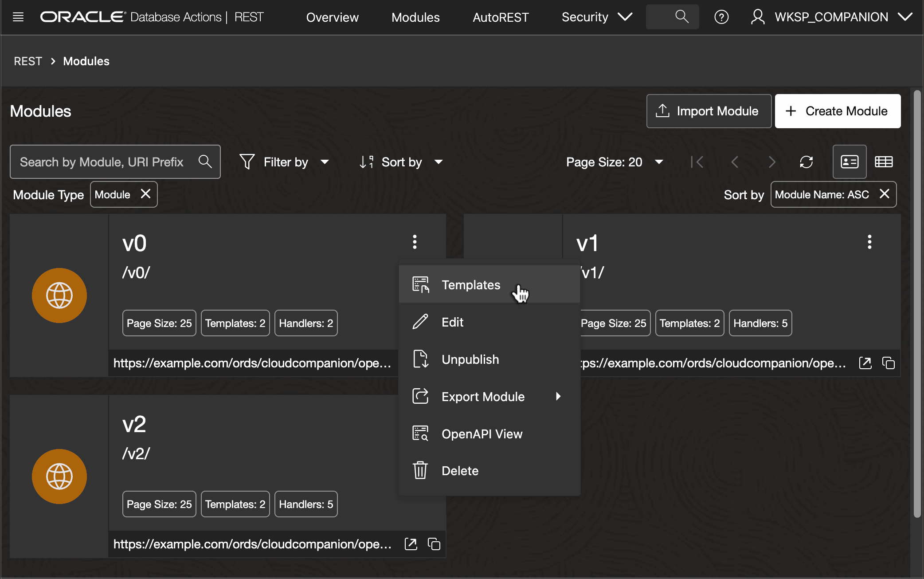Open the hamburger navigation menu
924x579 pixels.
click(x=18, y=17)
